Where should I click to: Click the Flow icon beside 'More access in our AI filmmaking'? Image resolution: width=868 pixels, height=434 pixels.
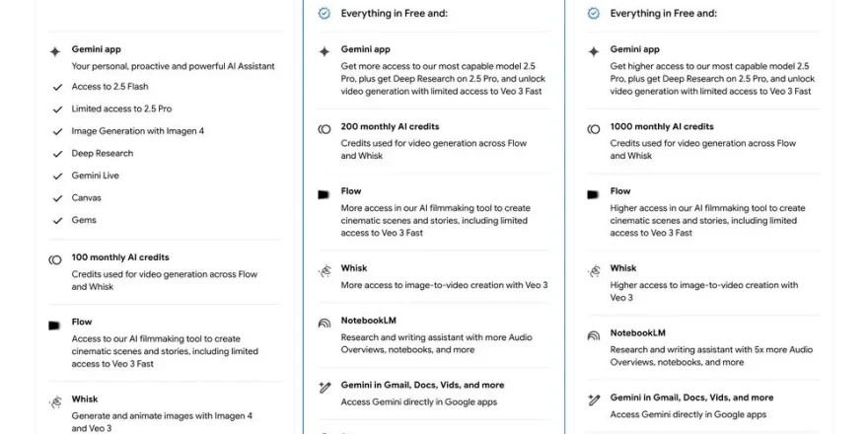tap(324, 194)
